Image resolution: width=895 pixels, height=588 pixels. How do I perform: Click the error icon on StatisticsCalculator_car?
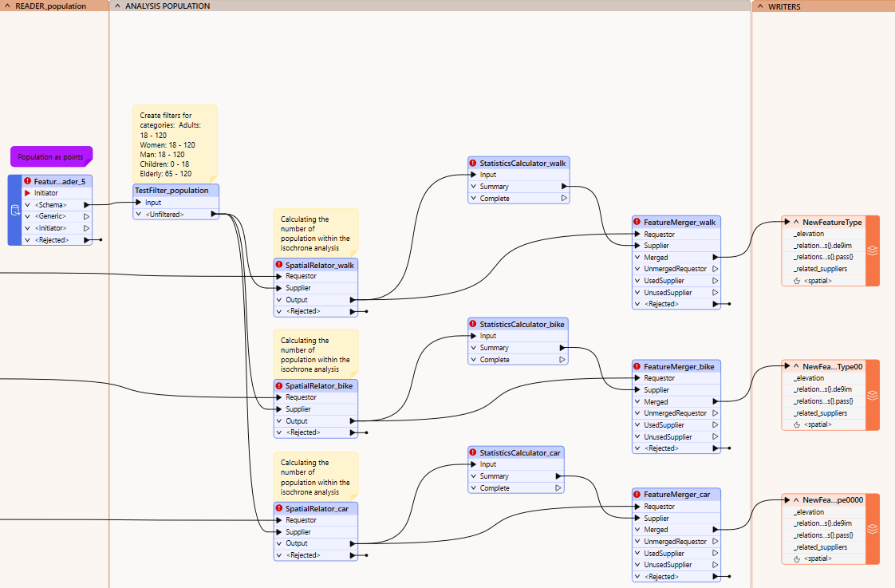pyautogui.click(x=472, y=452)
